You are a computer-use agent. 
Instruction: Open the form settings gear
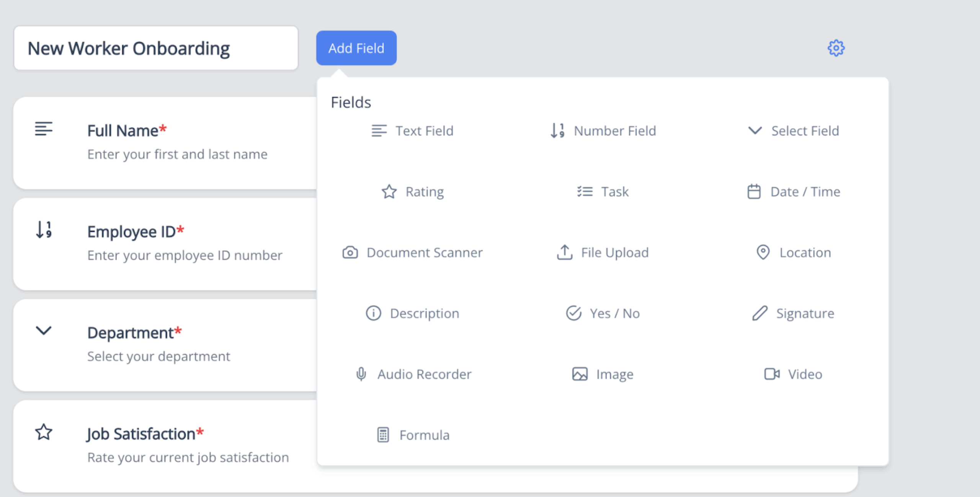[836, 48]
